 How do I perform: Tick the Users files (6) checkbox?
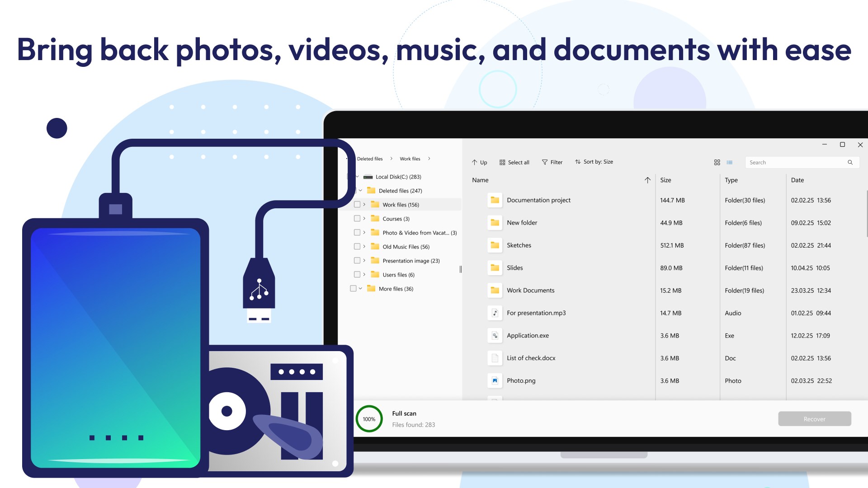pos(357,274)
